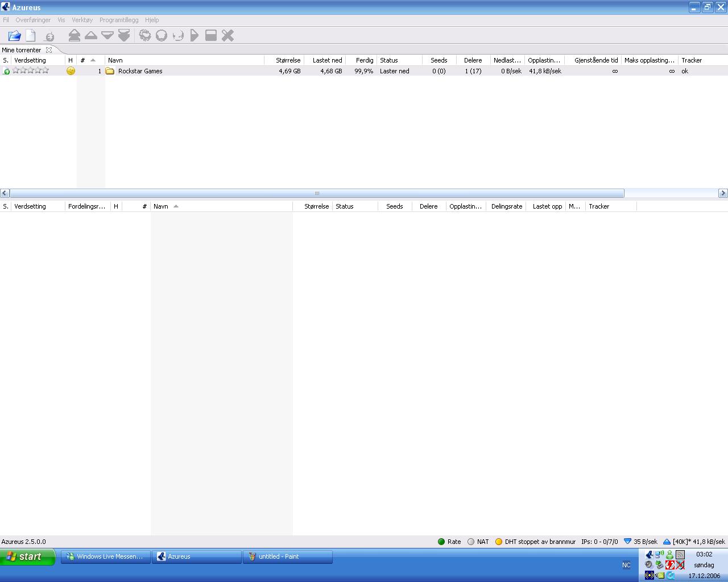The height and width of the screenshot is (582, 728).
Task: Click the Azureus 2.5.0.0 status text
Action: click(x=23, y=542)
